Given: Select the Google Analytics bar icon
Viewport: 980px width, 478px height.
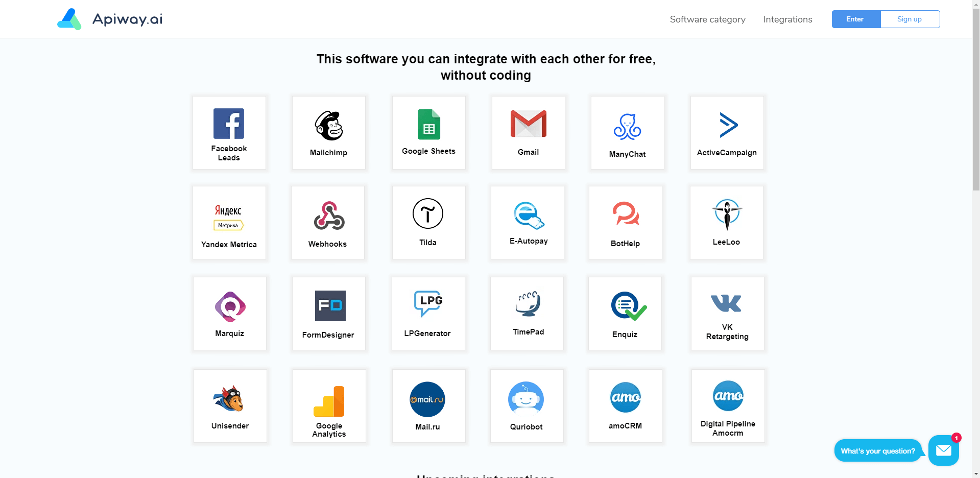Looking at the screenshot, I should pyautogui.click(x=329, y=401).
